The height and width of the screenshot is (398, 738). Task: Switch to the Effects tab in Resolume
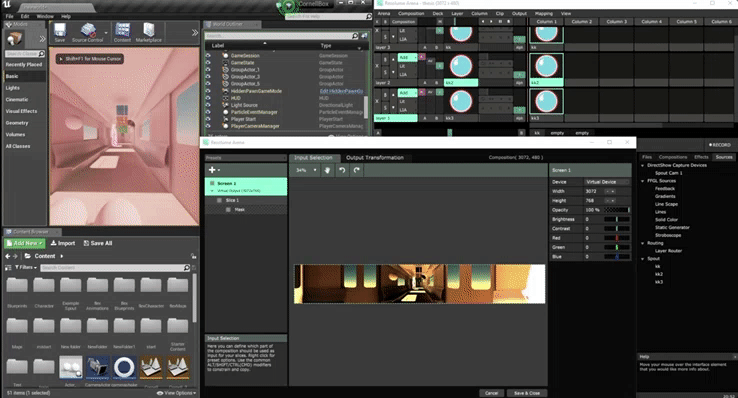tap(701, 157)
